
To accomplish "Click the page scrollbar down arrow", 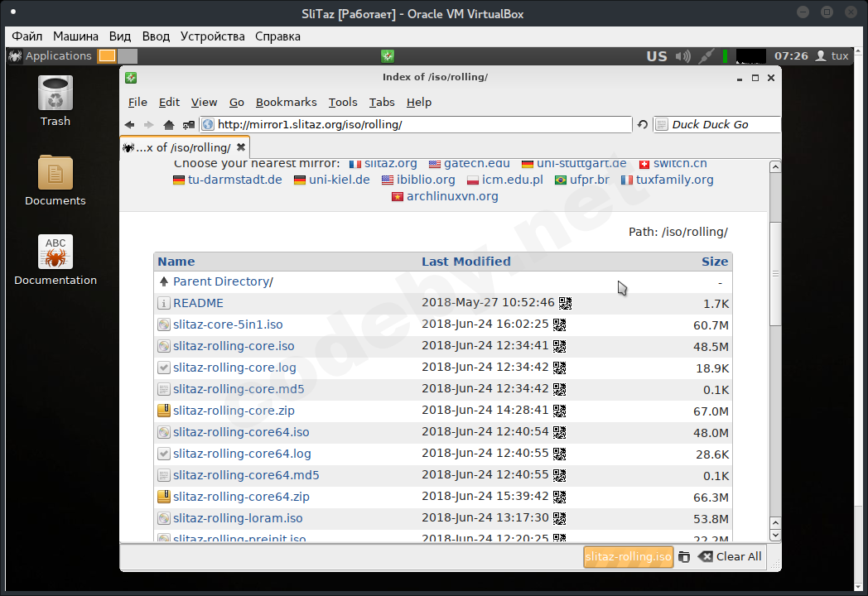I will point(775,535).
